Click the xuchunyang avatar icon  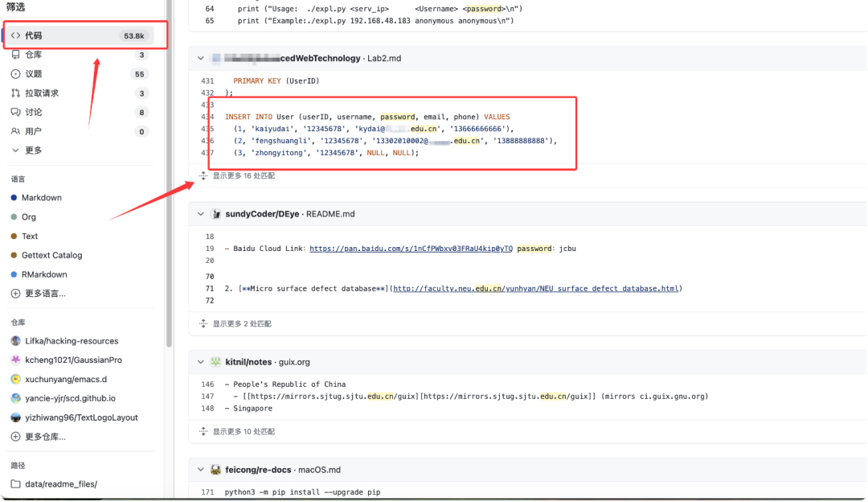15,380
